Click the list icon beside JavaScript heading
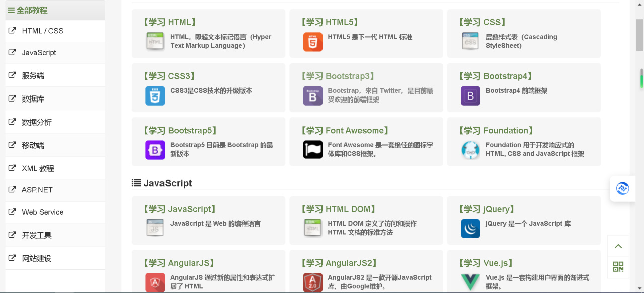 click(x=136, y=183)
